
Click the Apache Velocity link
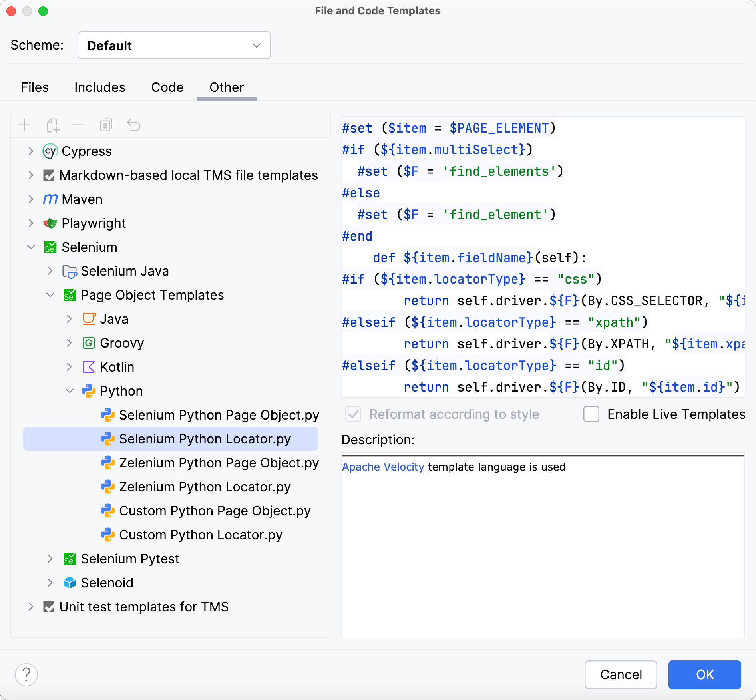click(383, 467)
